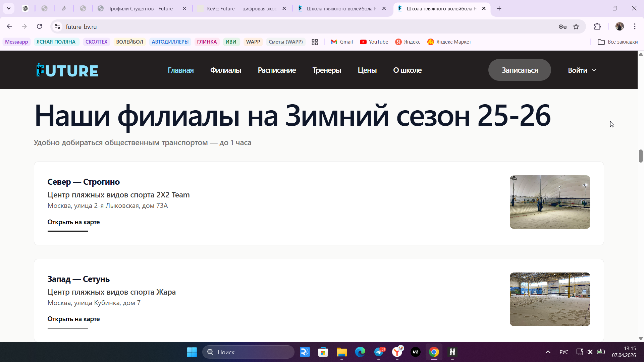The height and width of the screenshot is (362, 644).
Task: Open the FUTURE school logo
Action: 67,70
